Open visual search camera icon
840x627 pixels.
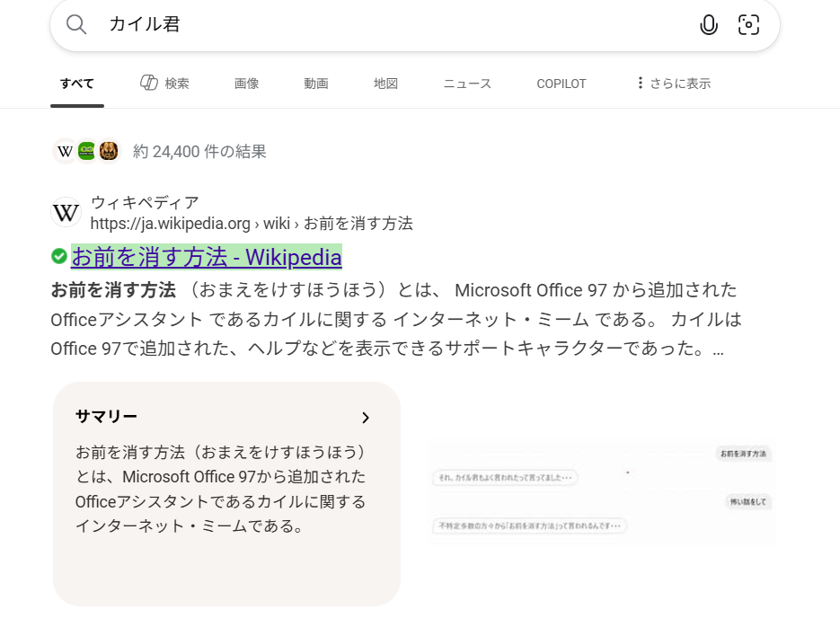point(748,25)
